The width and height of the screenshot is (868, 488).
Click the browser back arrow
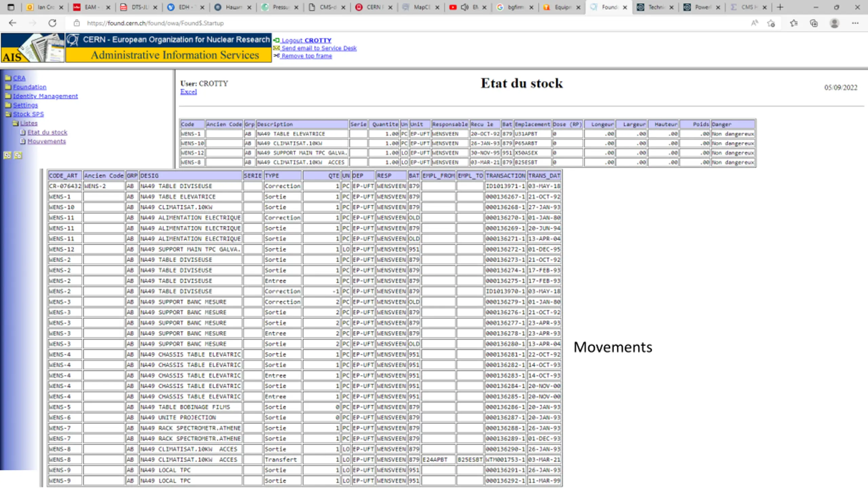pyautogui.click(x=13, y=23)
